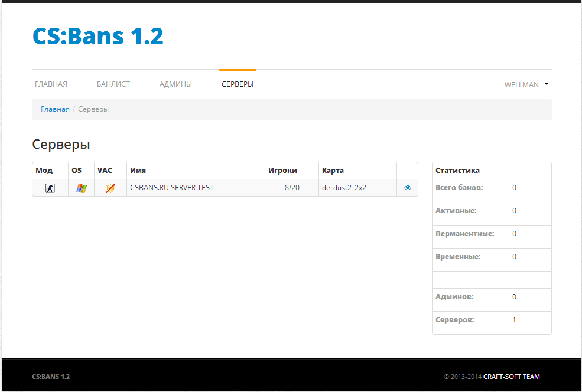Click the Временные statistic label
This screenshot has width=582, height=392.
click(x=458, y=257)
